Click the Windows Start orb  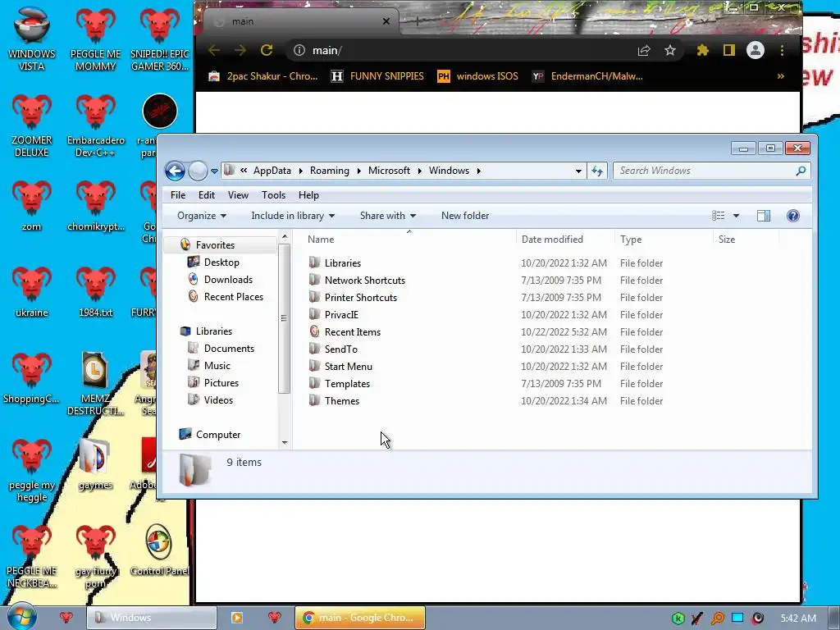click(21, 617)
